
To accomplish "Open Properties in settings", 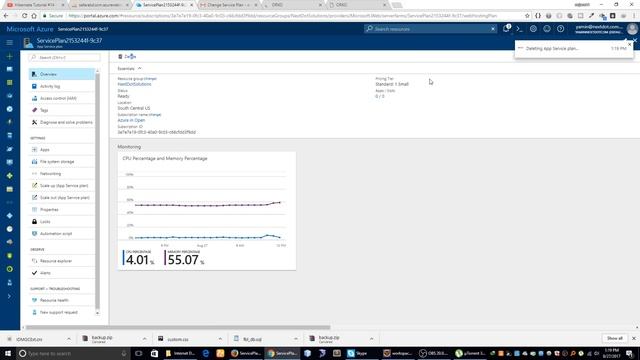I will [62, 210].
